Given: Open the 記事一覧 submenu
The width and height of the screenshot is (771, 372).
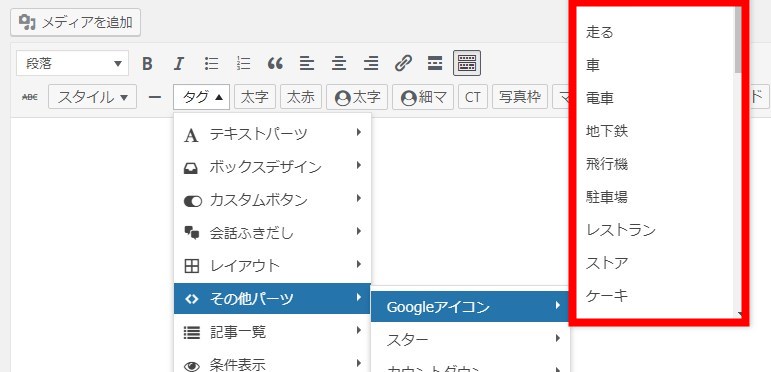Looking at the screenshot, I should [272, 332].
